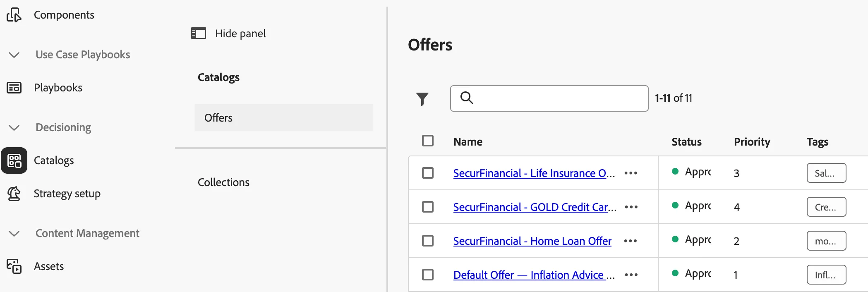The height and width of the screenshot is (292, 868).
Task: Select Offers in the Catalogs panel
Action: coord(284,118)
